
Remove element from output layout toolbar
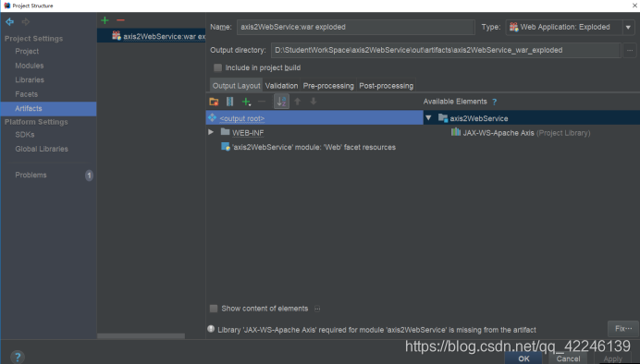pyautogui.click(x=262, y=102)
